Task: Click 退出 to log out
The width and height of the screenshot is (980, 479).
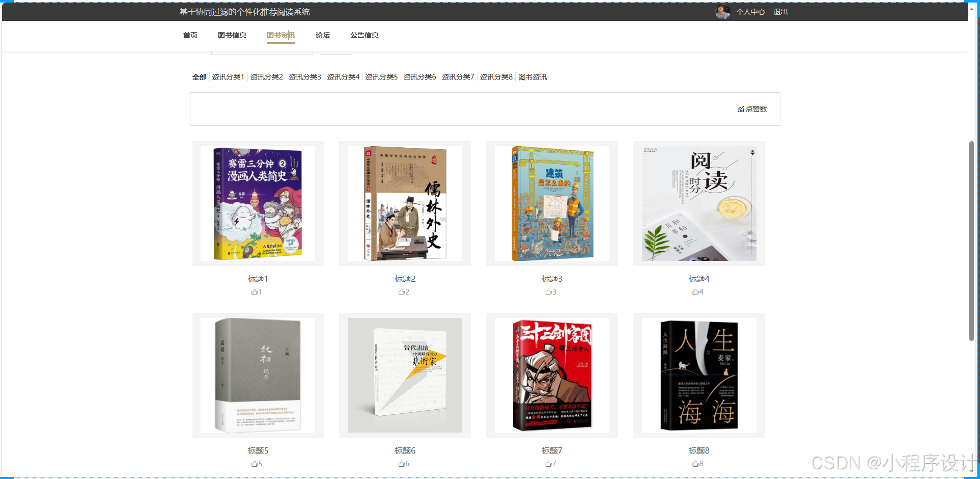Action: [x=780, y=12]
